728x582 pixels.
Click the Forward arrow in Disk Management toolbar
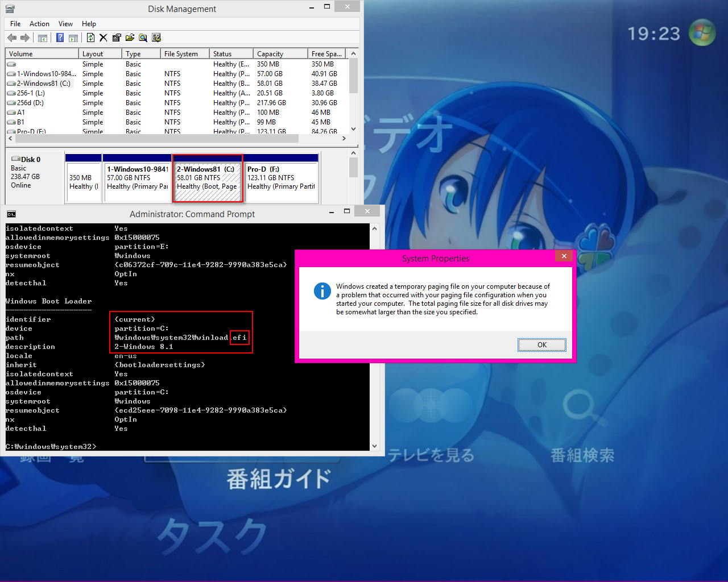click(x=24, y=38)
